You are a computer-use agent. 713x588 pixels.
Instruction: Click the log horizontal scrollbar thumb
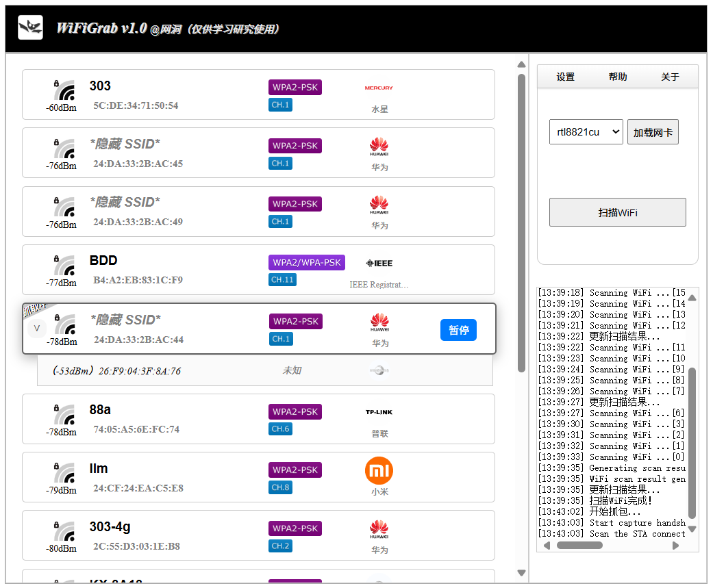pos(579,546)
